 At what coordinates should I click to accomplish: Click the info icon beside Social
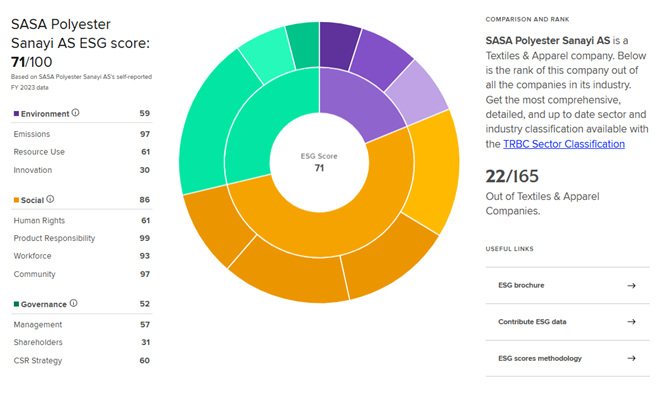coord(50,199)
